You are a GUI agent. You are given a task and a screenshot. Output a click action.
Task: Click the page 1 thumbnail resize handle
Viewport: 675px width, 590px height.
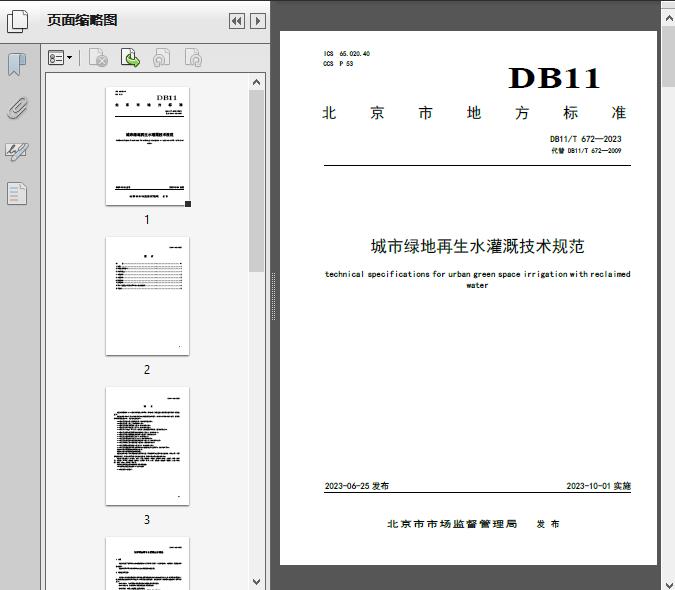coord(188,204)
